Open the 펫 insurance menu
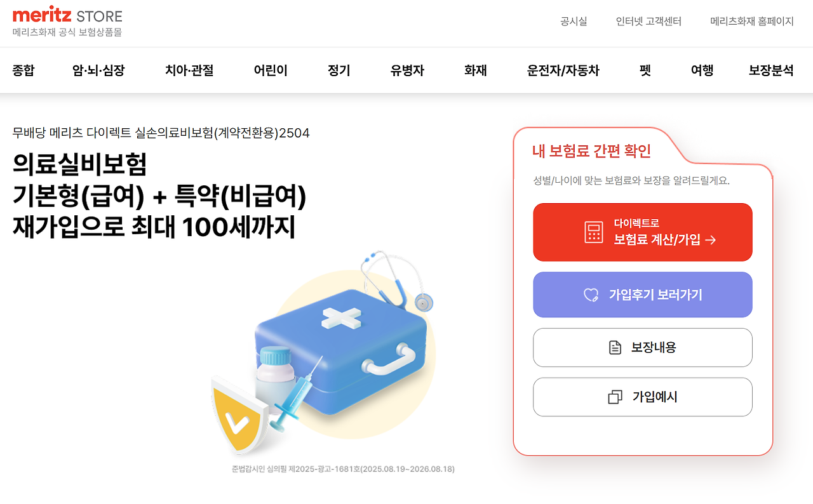This screenshot has height=504, width=813. [643, 70]
